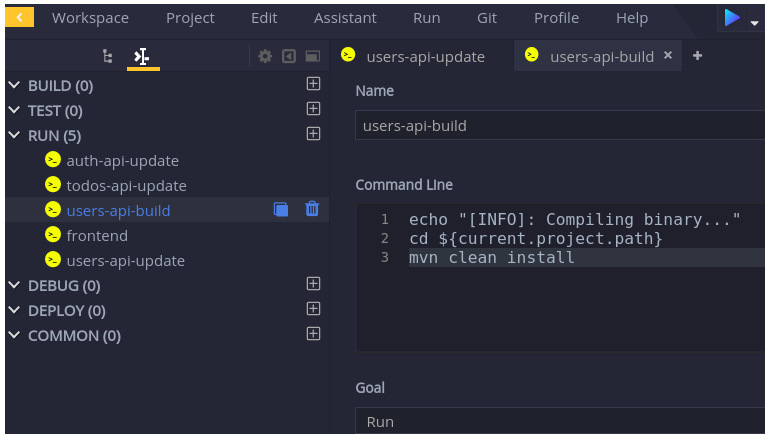Open the panel settings gear icon

(265, 57)
